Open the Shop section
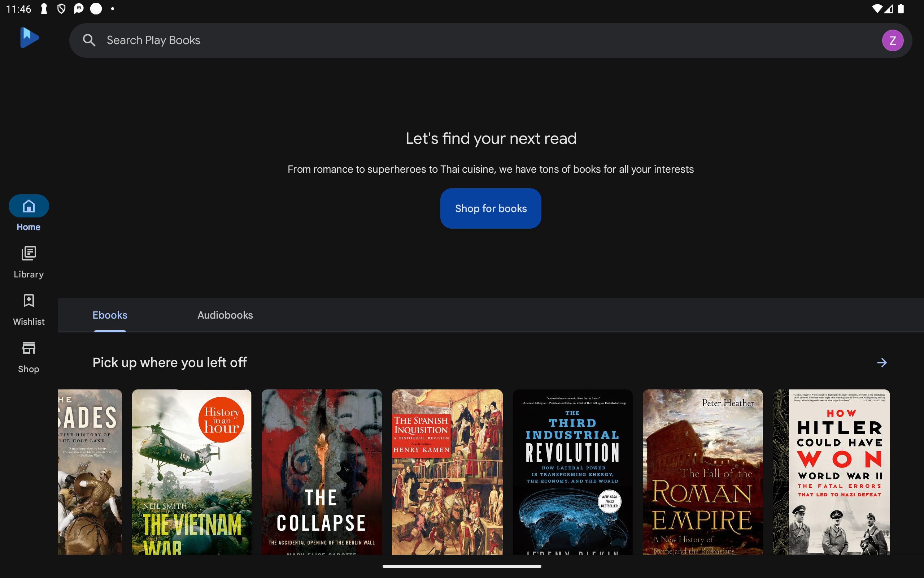Viewport: 924px width, 578px height. pyautogui.click(x=29, y=357)
